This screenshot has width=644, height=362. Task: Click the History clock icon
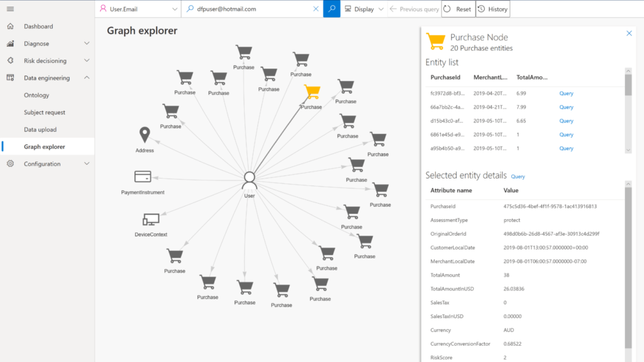tap(481, 9)
